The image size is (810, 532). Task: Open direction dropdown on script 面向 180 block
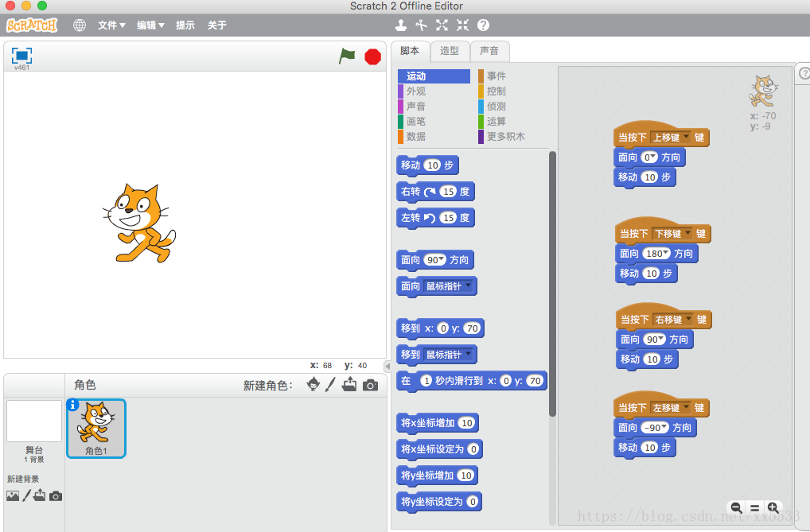click(x=666, y=253)
